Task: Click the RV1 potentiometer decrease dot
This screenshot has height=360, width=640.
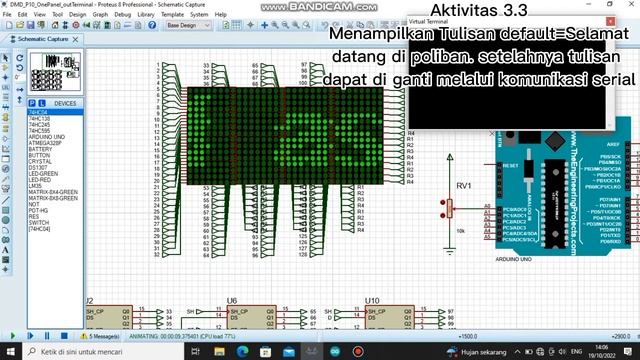Action: tap(442, 215)
